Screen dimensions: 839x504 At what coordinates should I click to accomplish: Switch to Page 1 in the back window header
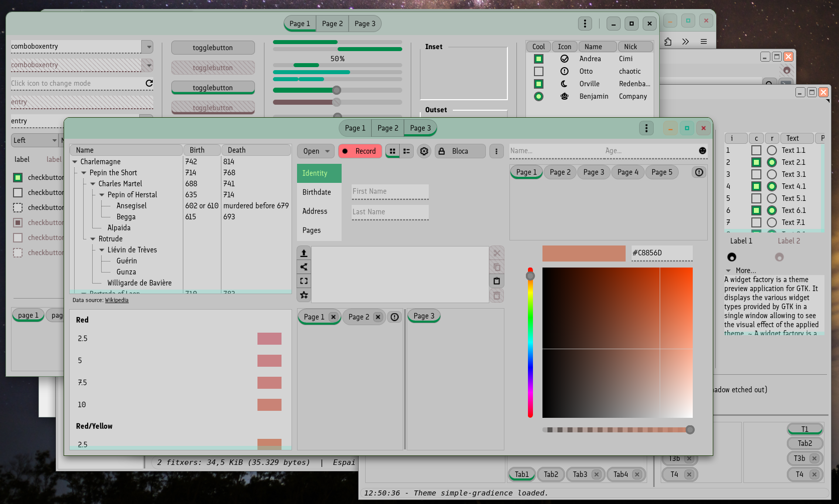[x=300, y=24]
